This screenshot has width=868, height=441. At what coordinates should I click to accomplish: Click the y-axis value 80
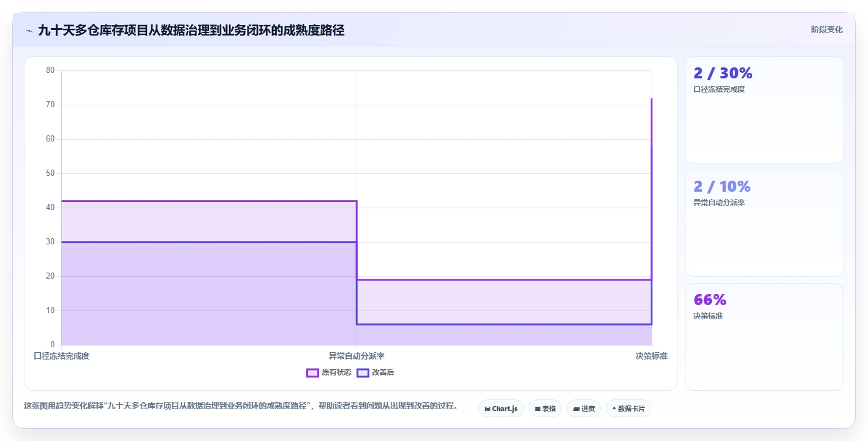[50, 70]
